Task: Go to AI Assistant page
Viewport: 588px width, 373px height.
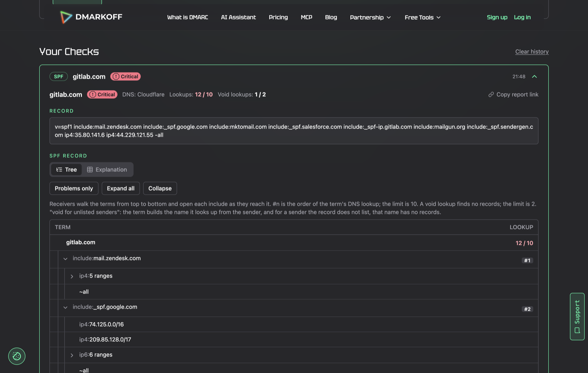Action: click(x=239, y=17)
